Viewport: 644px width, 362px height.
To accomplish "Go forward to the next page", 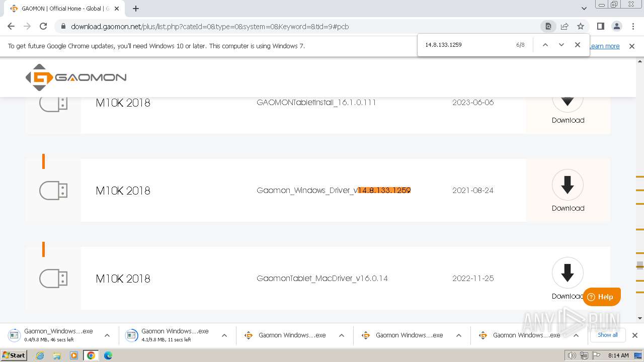I will (27, 26).
